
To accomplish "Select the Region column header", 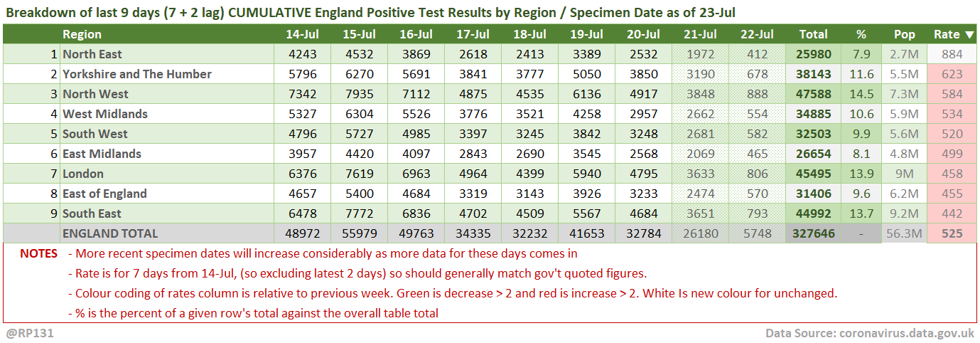I will click(x=82, y=34).
